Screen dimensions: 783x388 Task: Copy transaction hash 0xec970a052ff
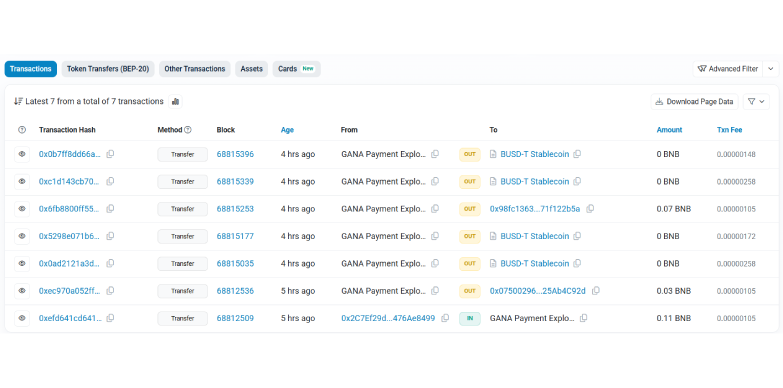coord(110,291)
